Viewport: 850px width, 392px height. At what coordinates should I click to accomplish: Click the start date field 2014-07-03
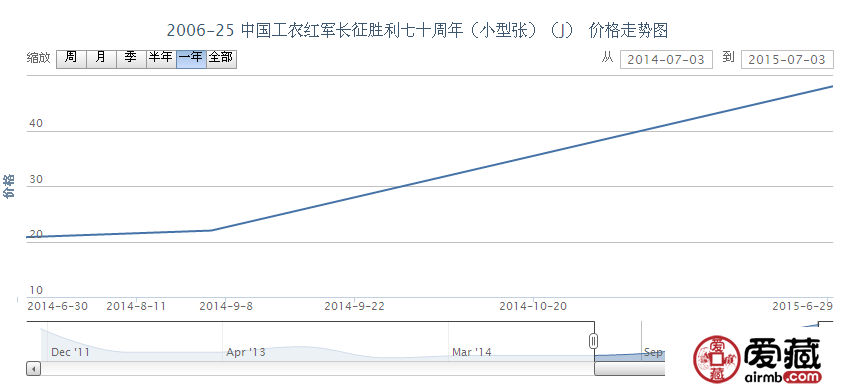[666, 60]
